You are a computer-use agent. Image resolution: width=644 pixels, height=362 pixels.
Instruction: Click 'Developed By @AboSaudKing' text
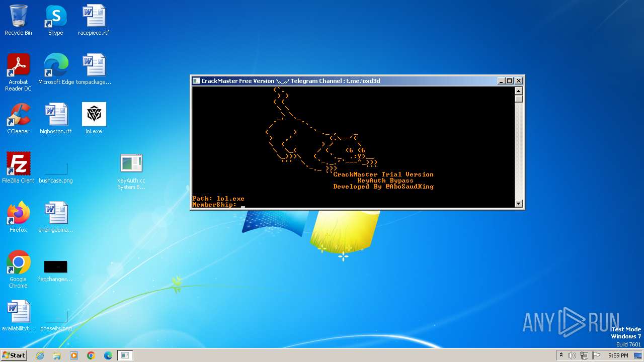(x=383, y=187)
